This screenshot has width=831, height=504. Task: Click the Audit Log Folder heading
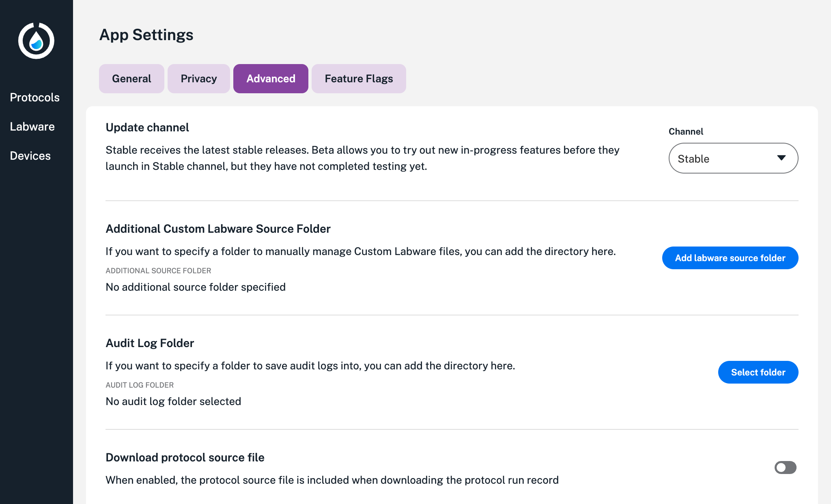150,343
